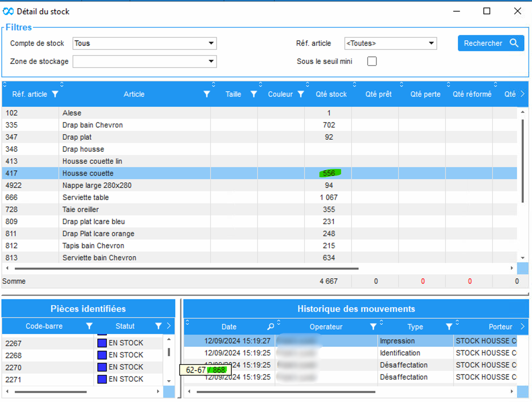Close the Détail du stock window

[x=518, y=11]
